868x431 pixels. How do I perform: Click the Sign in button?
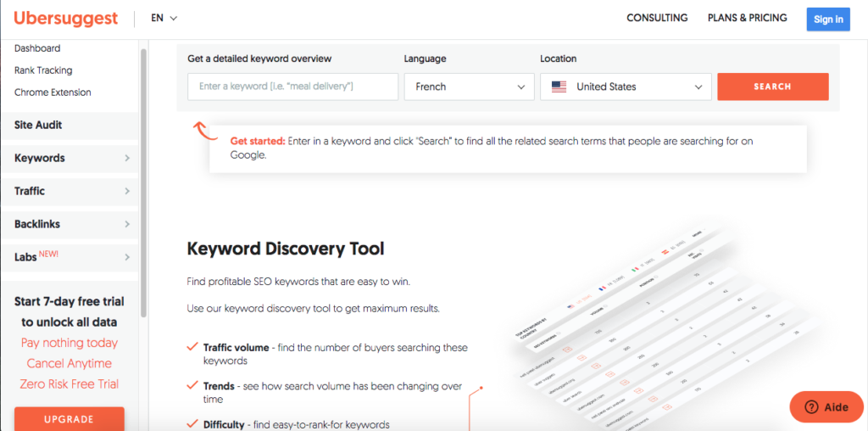(x=828, y=20)
